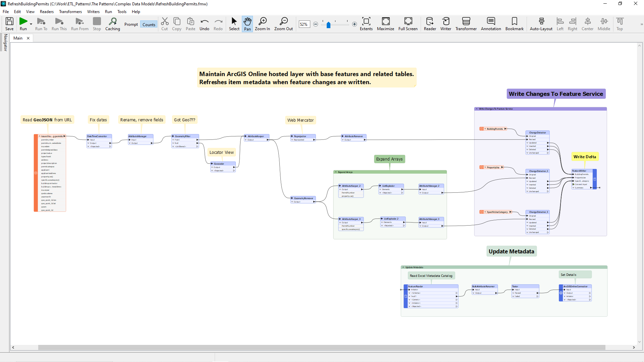Open the Transformers menu
Image resolution: width=644 pixels, height=362 pixels.
pyautogui.click(x=70, y=11)
